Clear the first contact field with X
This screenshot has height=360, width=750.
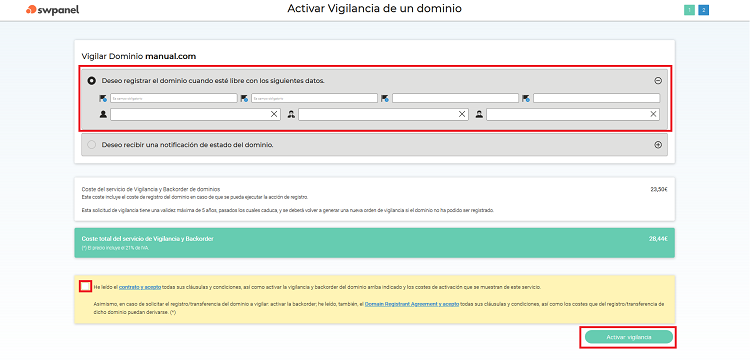274,114
